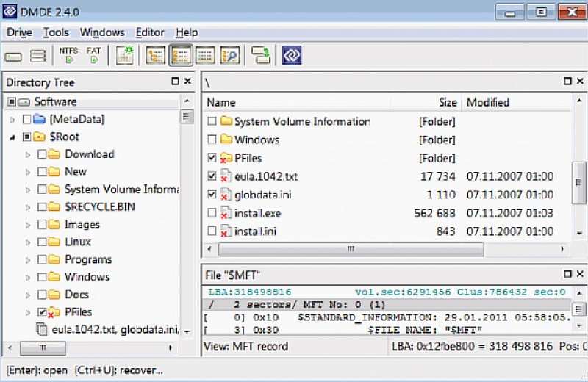Expand the Programs folder node
This screenshot has width=588, height=382.
28,260
